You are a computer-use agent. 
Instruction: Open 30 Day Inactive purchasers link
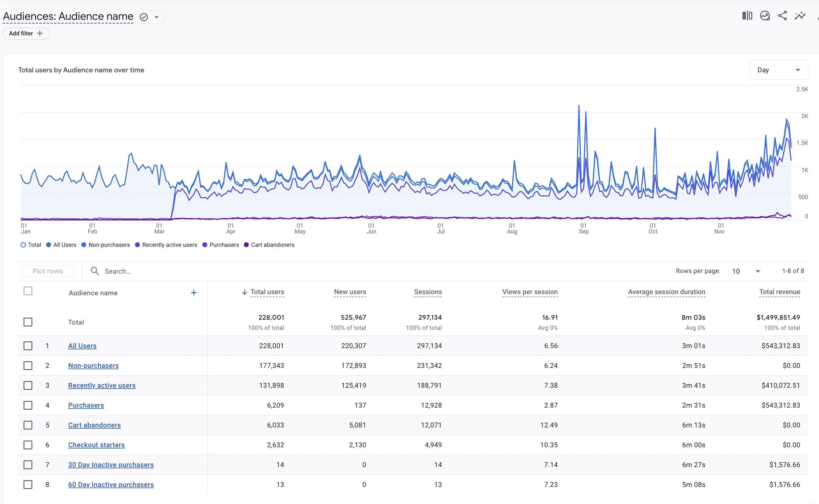[x=111, y=465]
